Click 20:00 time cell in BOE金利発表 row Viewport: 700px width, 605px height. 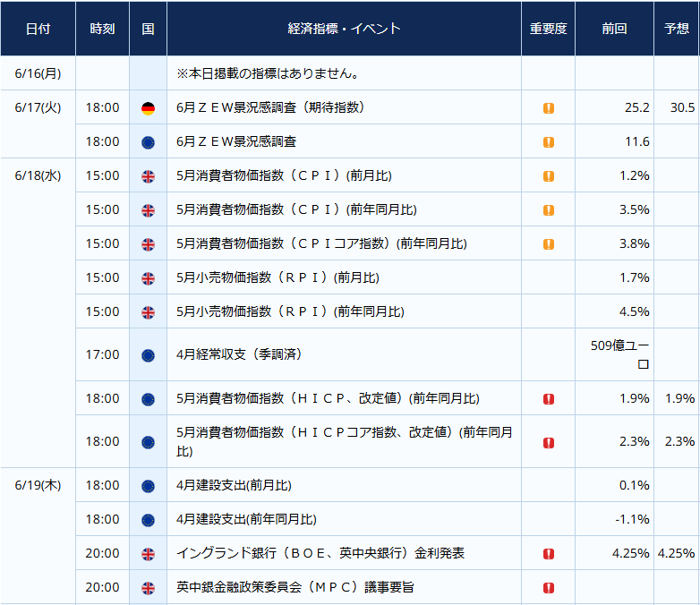(x=102, y=553)
